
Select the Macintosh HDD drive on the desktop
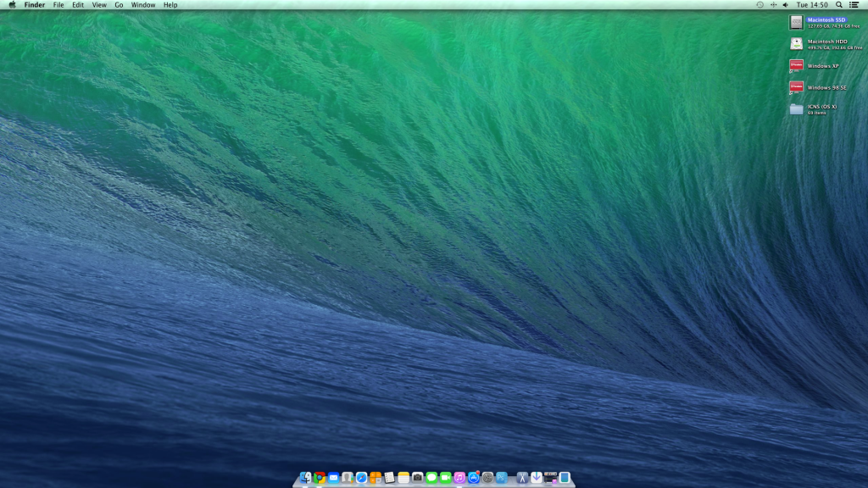(826, 44)
